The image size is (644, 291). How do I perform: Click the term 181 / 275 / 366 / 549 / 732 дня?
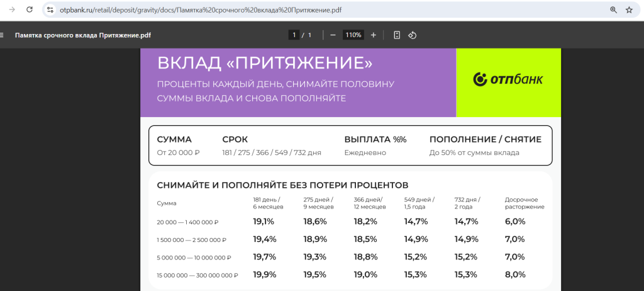(272, 152)
